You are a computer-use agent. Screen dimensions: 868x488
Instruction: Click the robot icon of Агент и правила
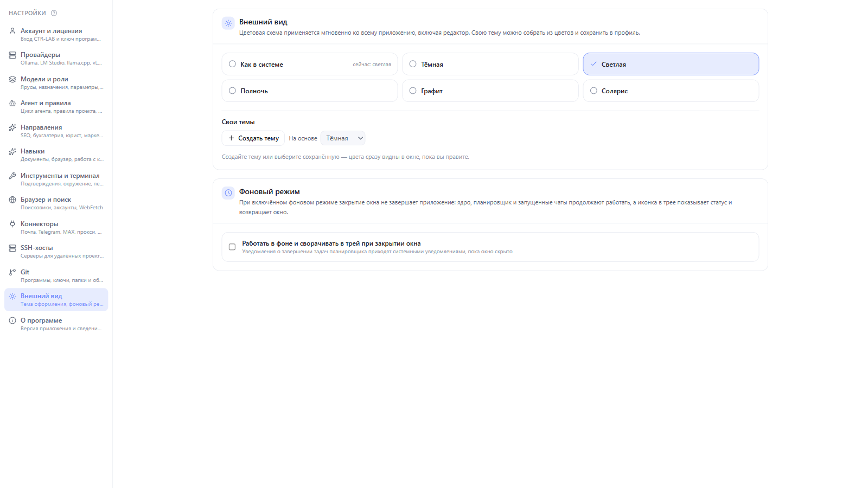pyautogui.click(x=12, y=103)
